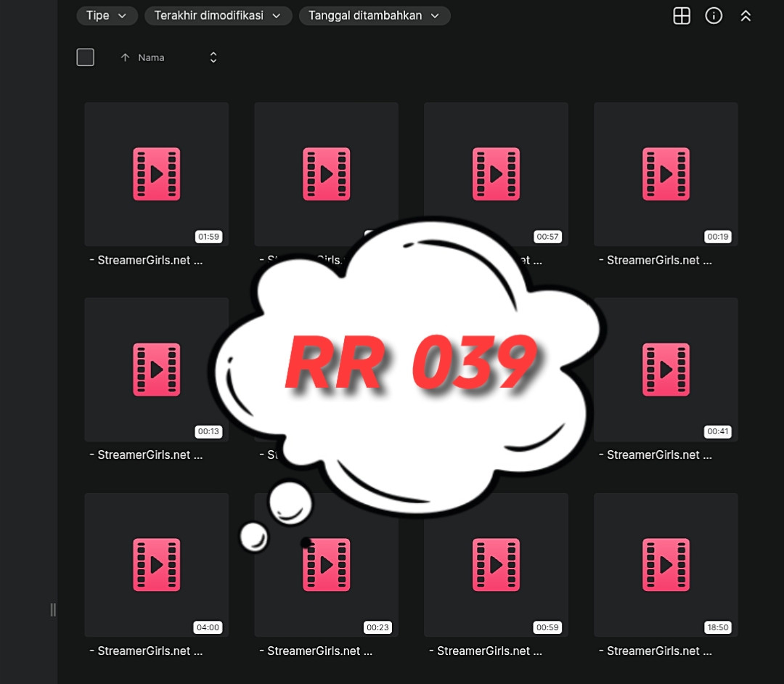Open the video icon with 04:00 duration
This screenshot has height=684, width=784.
click(157, 565)
